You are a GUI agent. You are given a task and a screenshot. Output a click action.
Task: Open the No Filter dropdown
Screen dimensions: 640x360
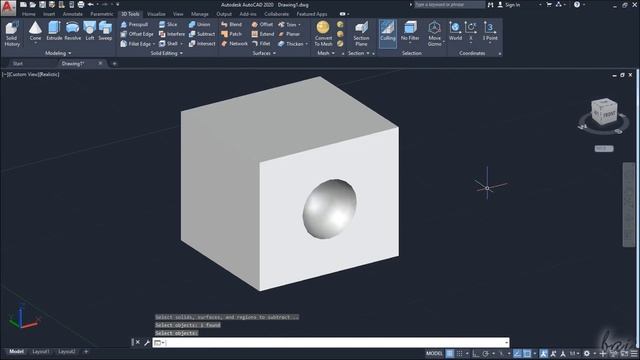[x=410, y=42]
